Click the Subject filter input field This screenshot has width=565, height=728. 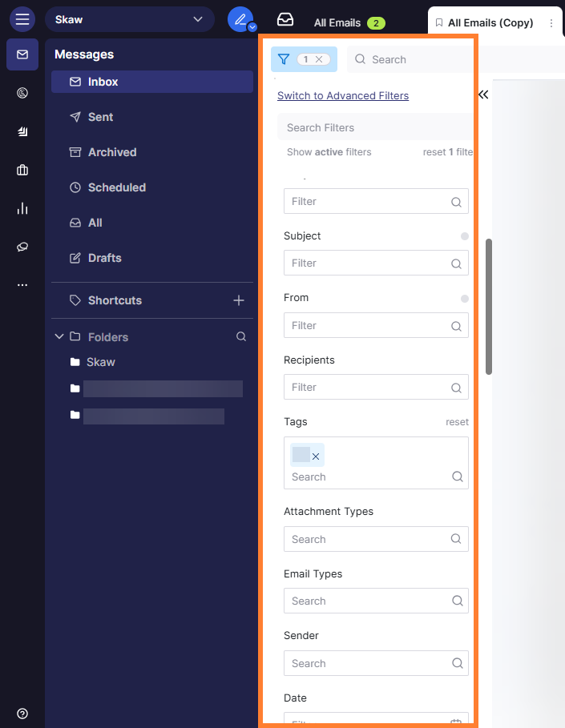pyautogui.click(x=369, y=263)
